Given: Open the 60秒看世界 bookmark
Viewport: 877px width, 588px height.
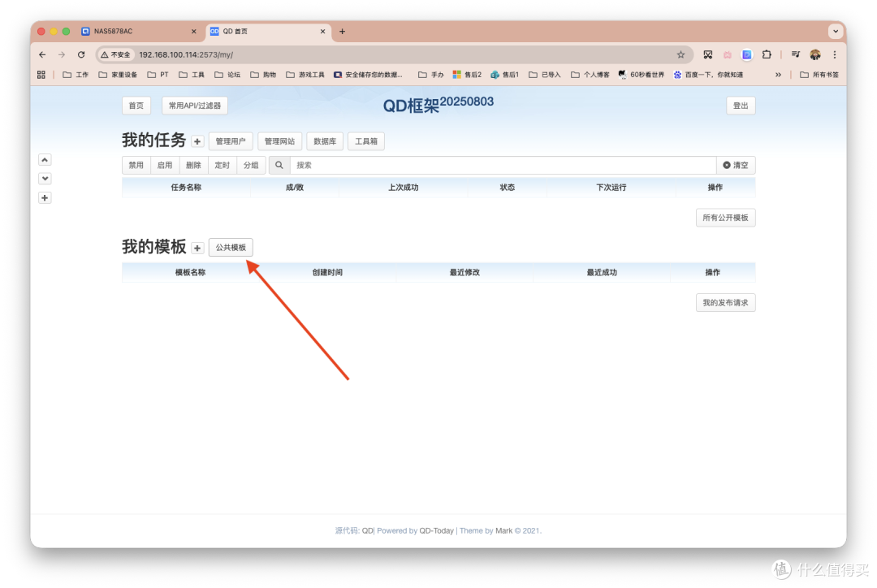Looking at the screenshot, I should 641,75.
